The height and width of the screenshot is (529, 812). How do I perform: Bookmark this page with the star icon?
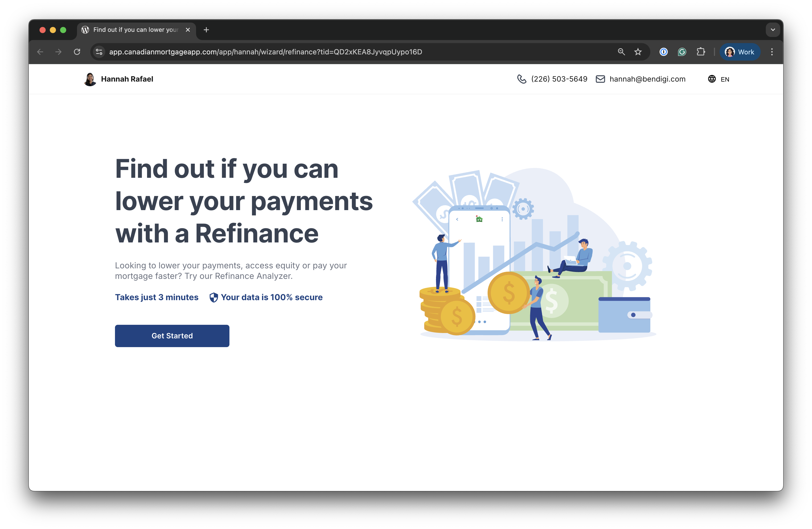(638, 52)
